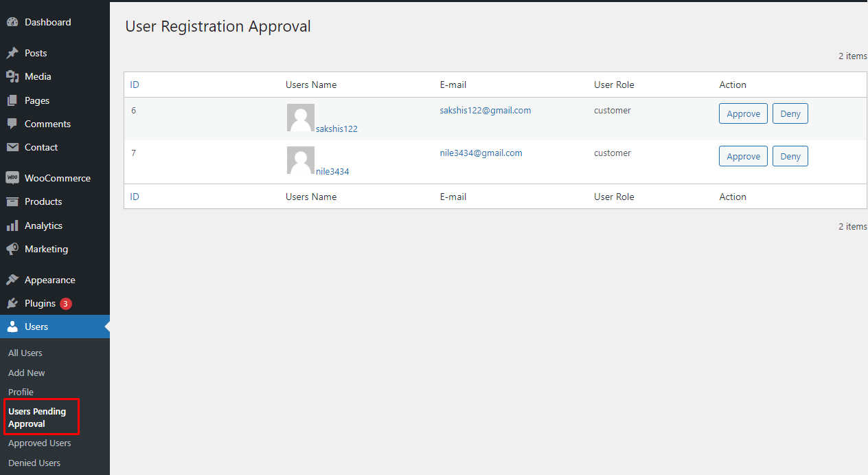Viewport: 868px width, 475px height.
Task: Click the Marketing megaphone icon
Action: coord(12,249)
